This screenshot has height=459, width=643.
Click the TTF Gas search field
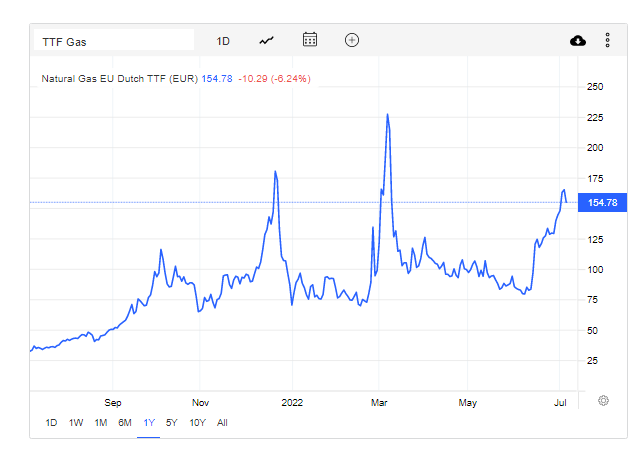pyautogui.click(x=114, y=41)
